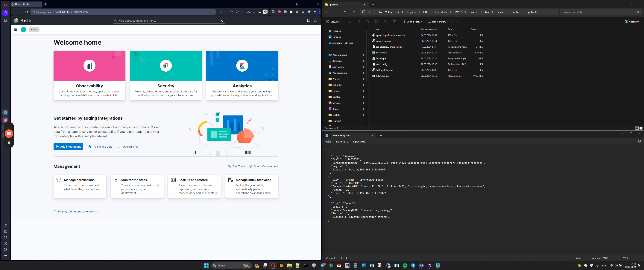Click Opera's snapshot camera icon

(226, 12)
